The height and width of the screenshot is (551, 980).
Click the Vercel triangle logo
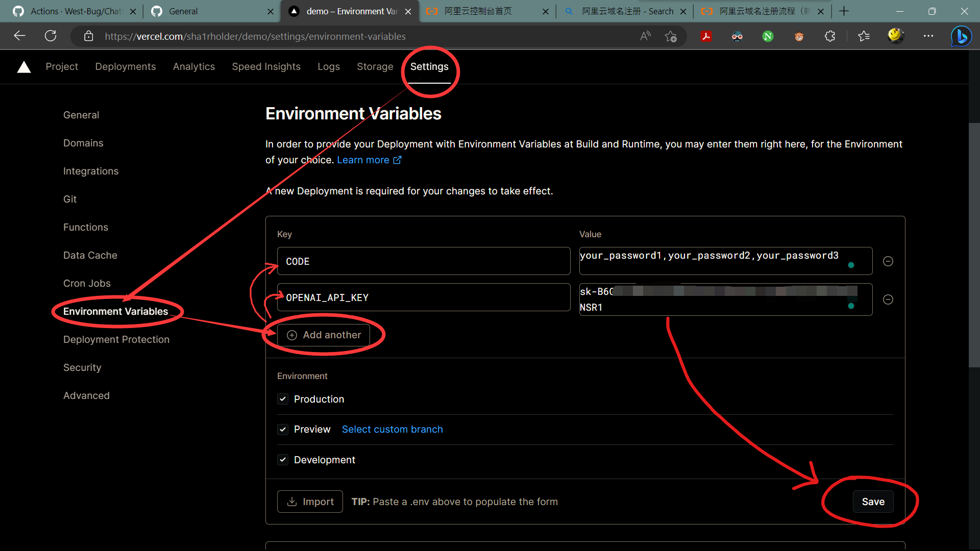tap(24, 67)
